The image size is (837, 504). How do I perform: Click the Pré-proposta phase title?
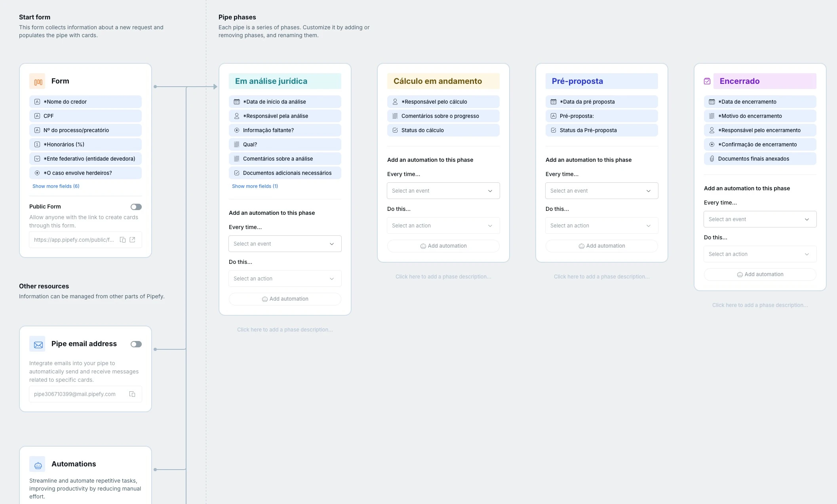click(x=577, y=81)
